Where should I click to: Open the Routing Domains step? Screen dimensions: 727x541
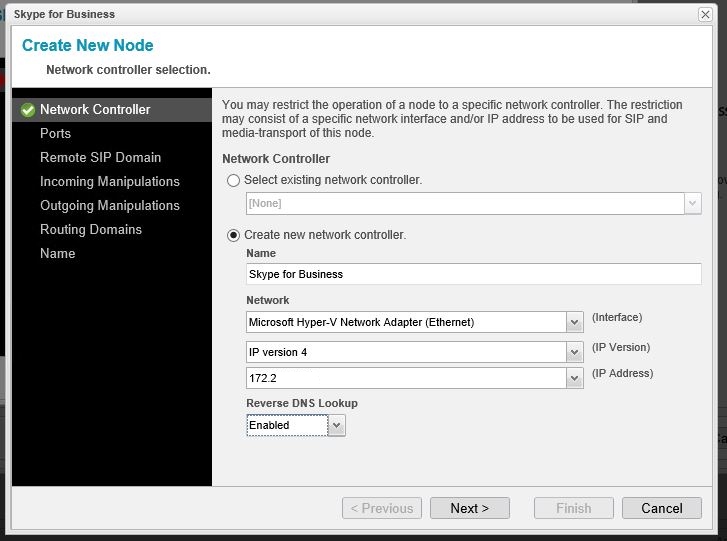[x=91, y=230]
